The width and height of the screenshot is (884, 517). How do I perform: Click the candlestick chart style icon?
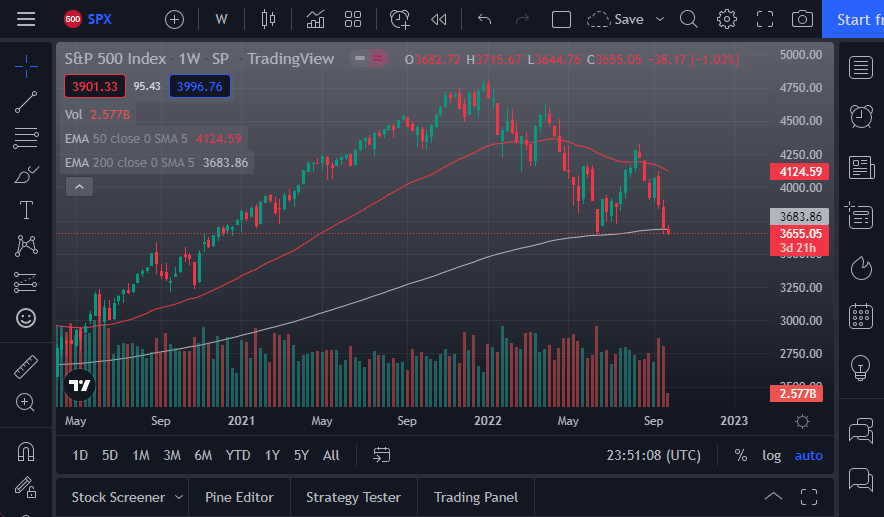(x=266, y=19)
